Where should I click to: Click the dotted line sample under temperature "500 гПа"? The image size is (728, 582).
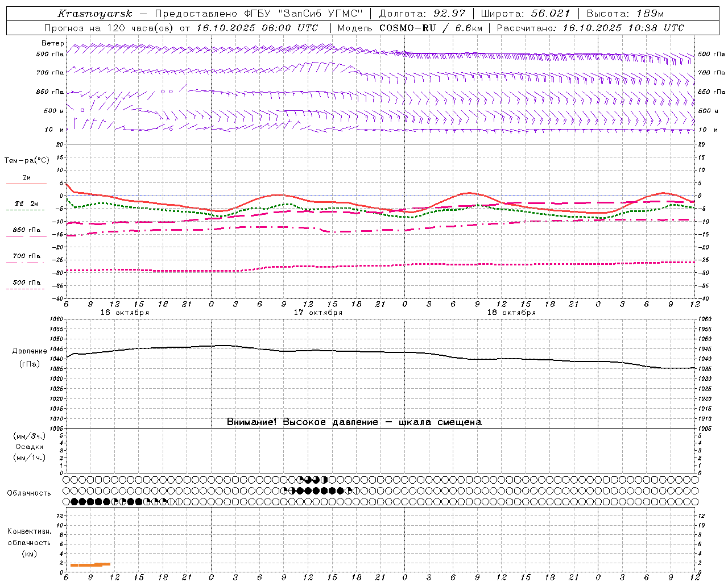point(26,289)
